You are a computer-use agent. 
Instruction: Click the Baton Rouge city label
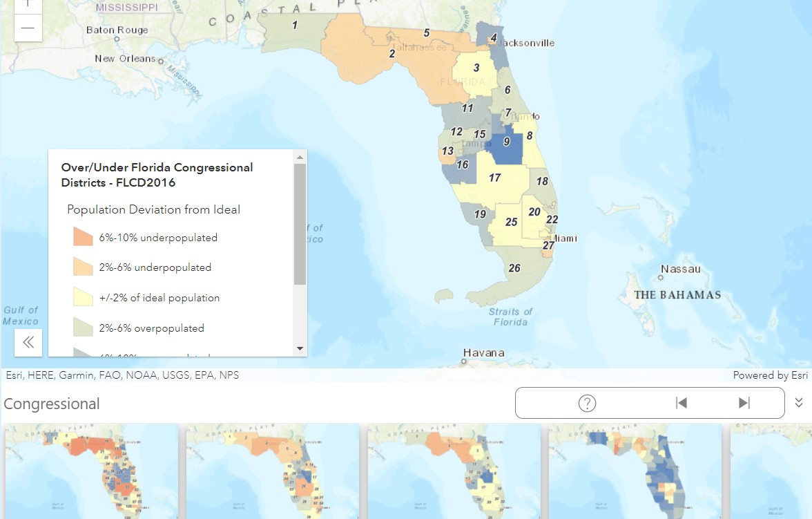117,30
